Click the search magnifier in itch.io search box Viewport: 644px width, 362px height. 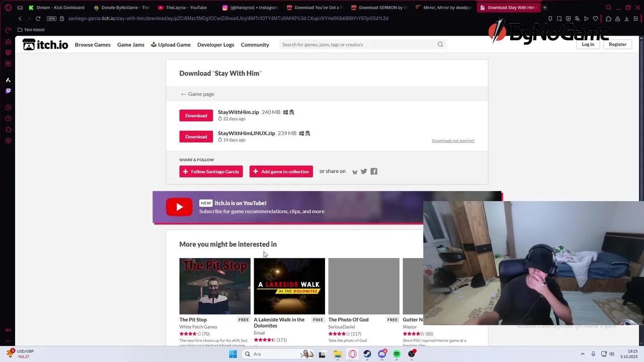[440, 44]
